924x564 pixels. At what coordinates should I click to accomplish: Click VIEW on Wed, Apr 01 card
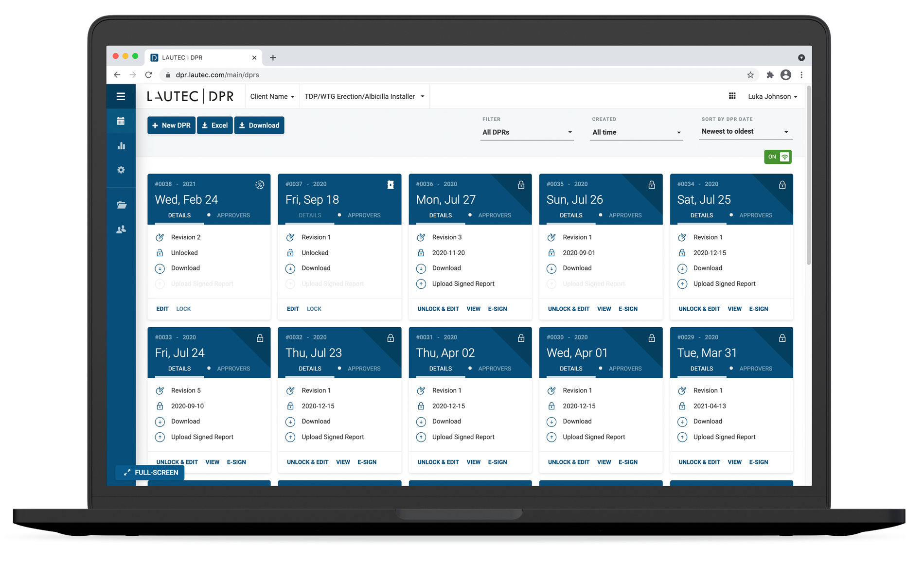604,462
